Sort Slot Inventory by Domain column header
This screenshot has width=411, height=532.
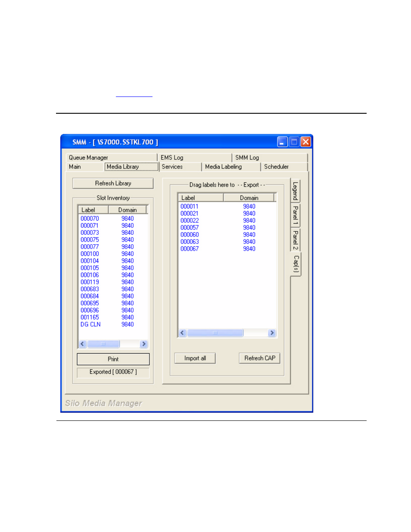tap(127, 210)
